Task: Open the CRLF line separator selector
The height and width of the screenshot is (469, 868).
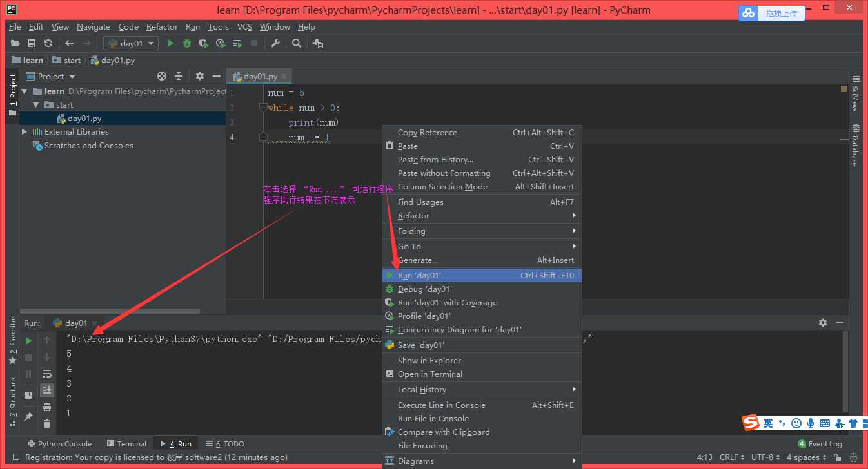Action: click(732, 457)
